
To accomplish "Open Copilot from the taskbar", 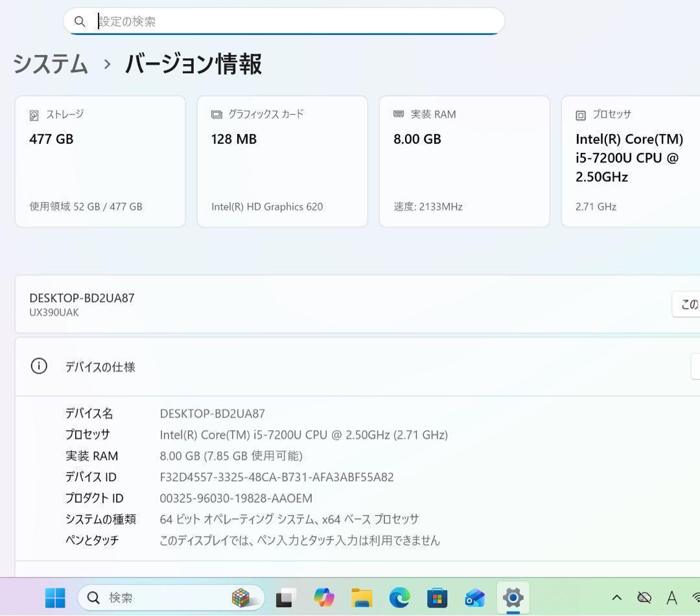I will 323,598.
